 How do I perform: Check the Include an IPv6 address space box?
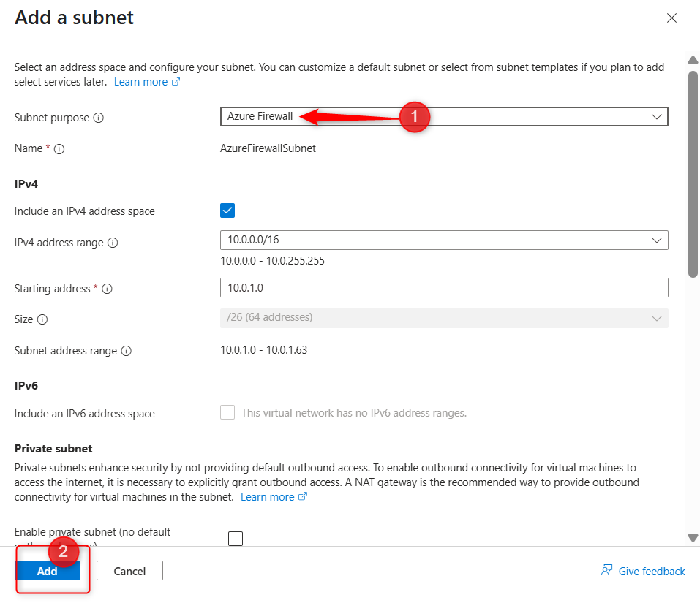click(227, 412)
